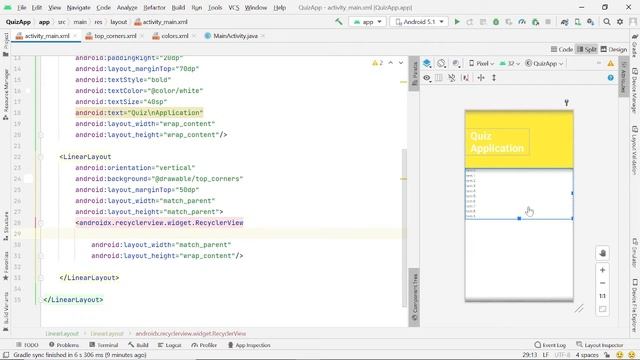The width and height of the screenshot is (640, 360).
Task: Open IDE settings gear icon
Action: point(620,22)
